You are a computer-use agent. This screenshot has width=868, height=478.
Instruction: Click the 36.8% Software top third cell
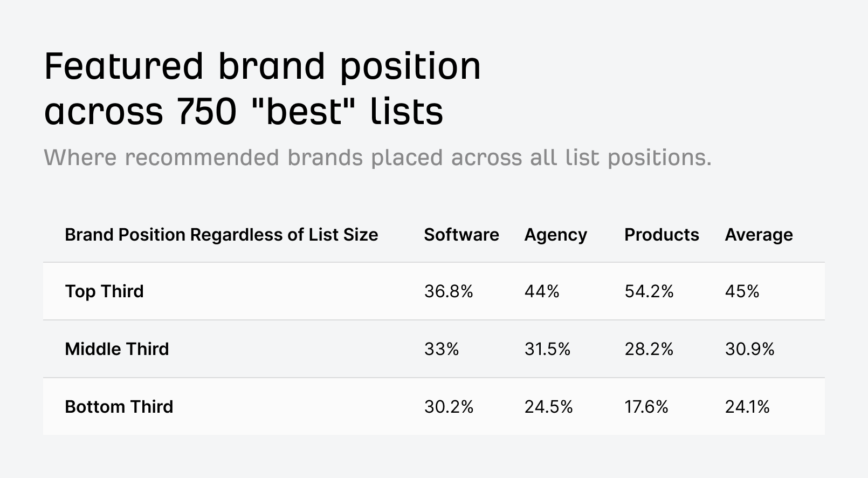(x=449, y=291)
